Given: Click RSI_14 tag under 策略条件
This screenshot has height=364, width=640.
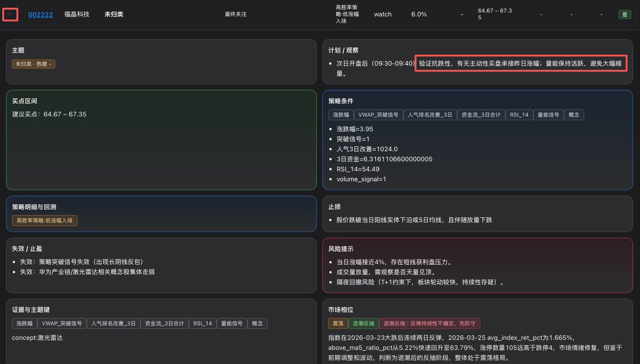Looking at the screenshot, I should coord(519,115).
